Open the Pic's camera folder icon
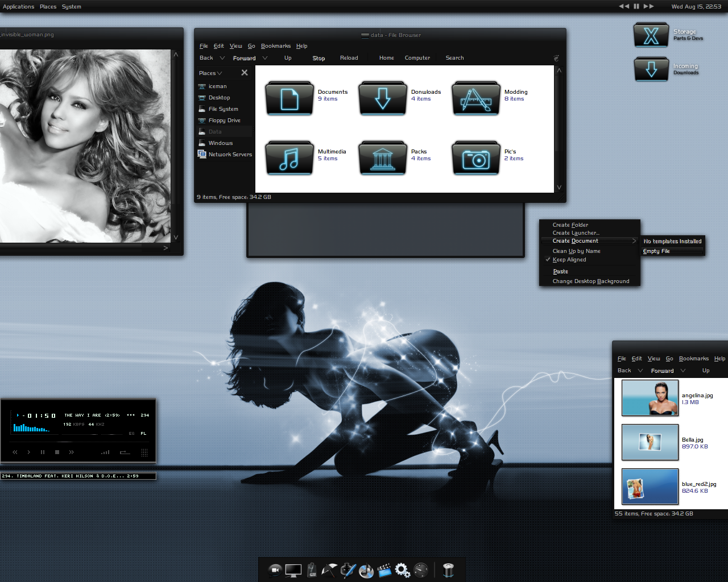Screen dimensions: 728x582 point(475,158)
